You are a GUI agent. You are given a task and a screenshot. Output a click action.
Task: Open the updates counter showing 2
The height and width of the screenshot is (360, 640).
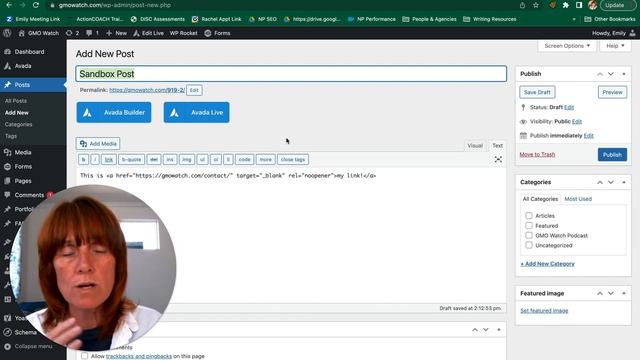72,33
